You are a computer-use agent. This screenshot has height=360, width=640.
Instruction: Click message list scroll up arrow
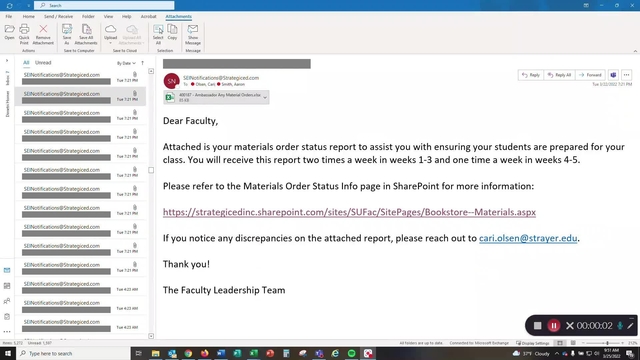coord(151,71)
